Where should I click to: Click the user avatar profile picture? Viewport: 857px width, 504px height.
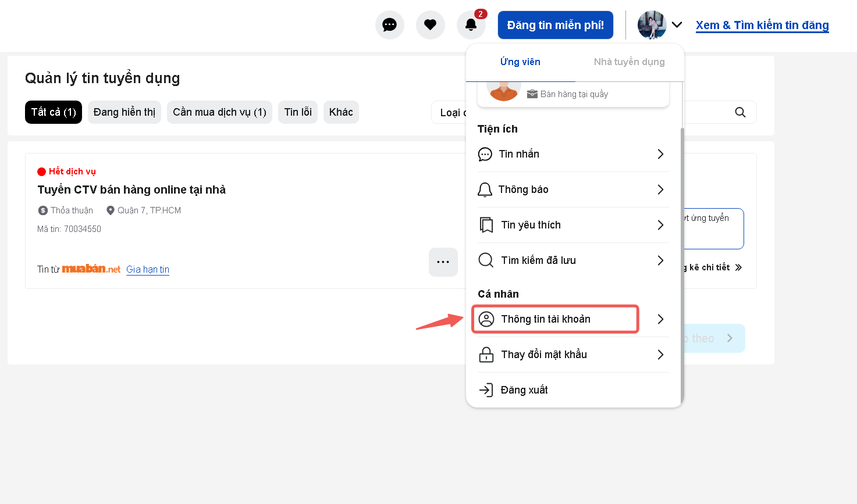coord(651,25)
